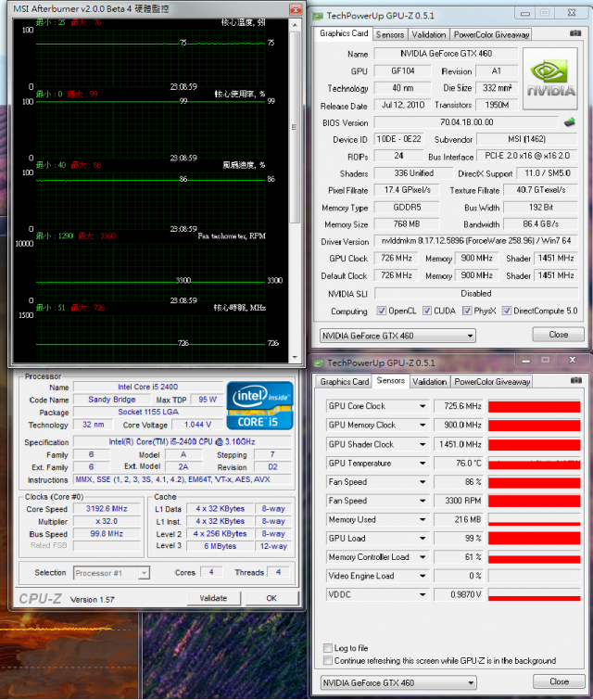Click the GPU-Z app icon in top window title bar
The height and width of the screenshot is (700, 593).
pyautogui.click(x=318, y=16)
